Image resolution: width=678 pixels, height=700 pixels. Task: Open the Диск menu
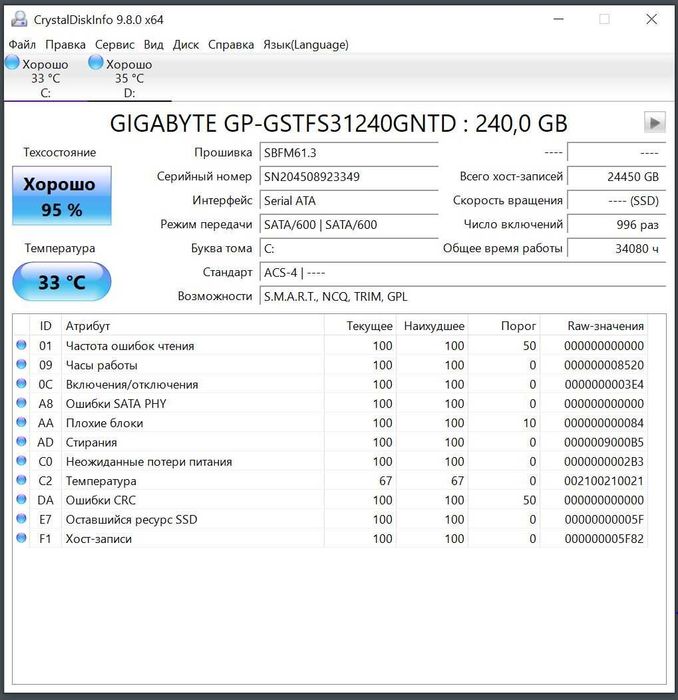(x=186, y=45)
